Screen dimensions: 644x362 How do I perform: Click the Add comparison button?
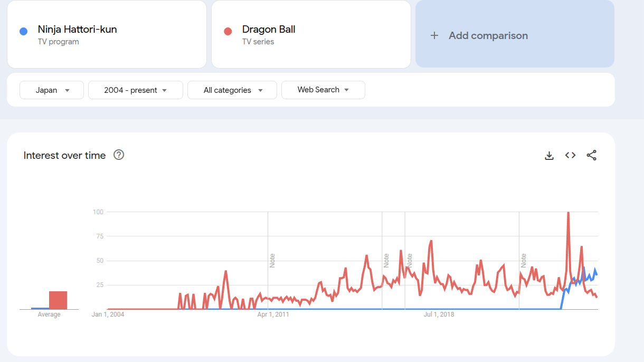click(x=515, y=34)
